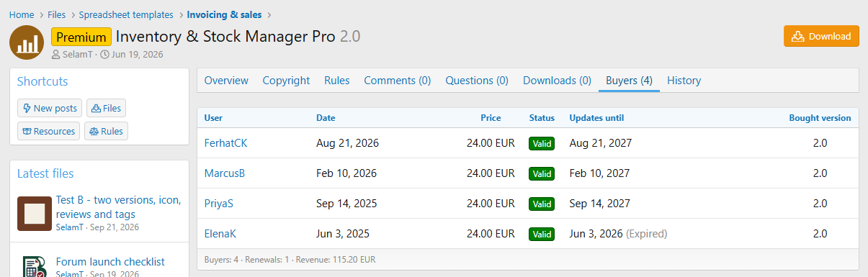Open buyer FerhatCK profile

coord(225,143)
